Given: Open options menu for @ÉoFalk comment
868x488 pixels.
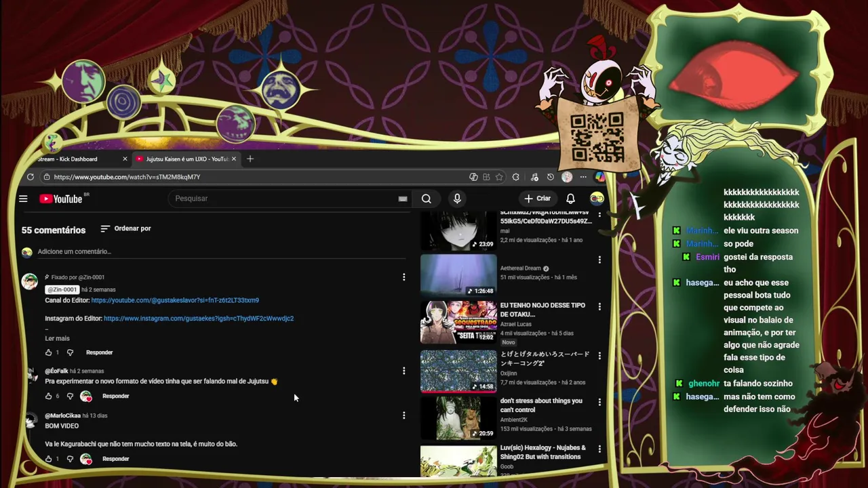Looking at the screenshot, I should pyautogui.click(x=403, y=371).
